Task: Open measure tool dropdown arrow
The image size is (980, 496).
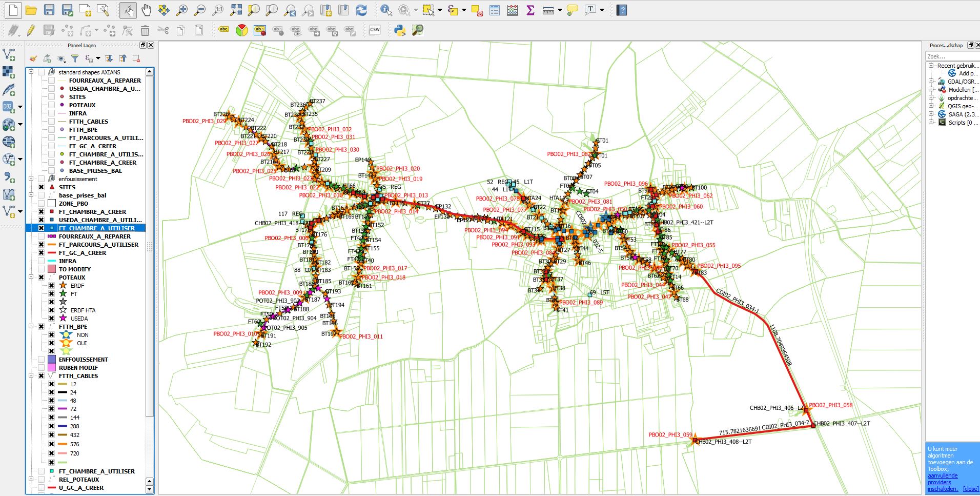Action: coord(560,10)
